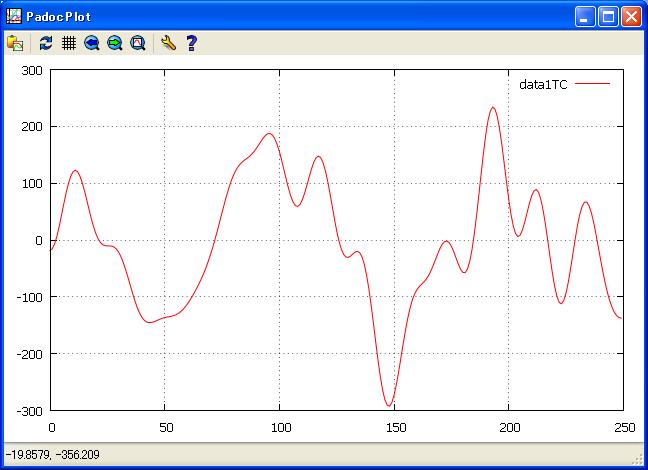
Task: Click the replot refresh arrows icon
Action: pyautogui.click(x=45, y=43)
